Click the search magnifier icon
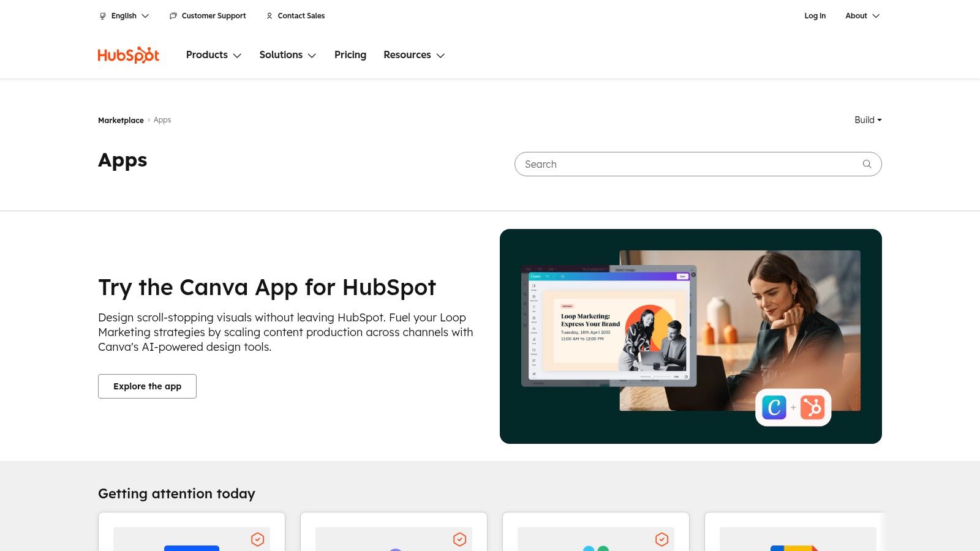This screenshot has width=980, height=551. point(867,164)
